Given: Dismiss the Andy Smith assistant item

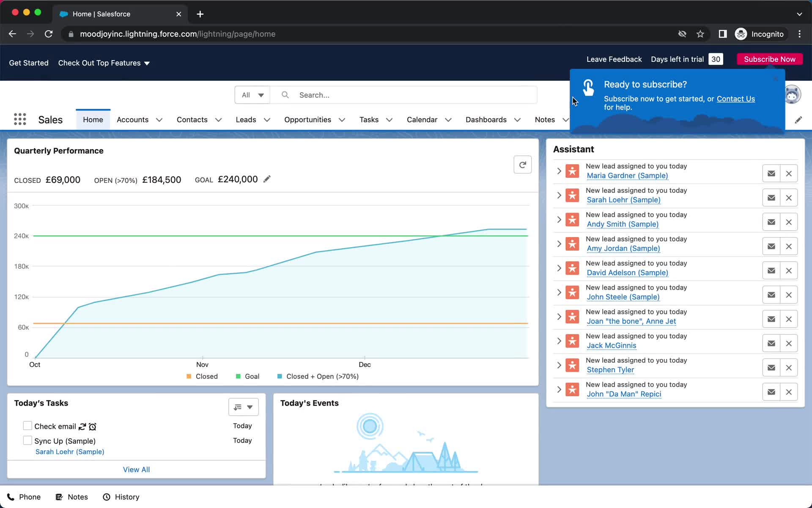Looking at the screenshot, I should tap(789, 222).
